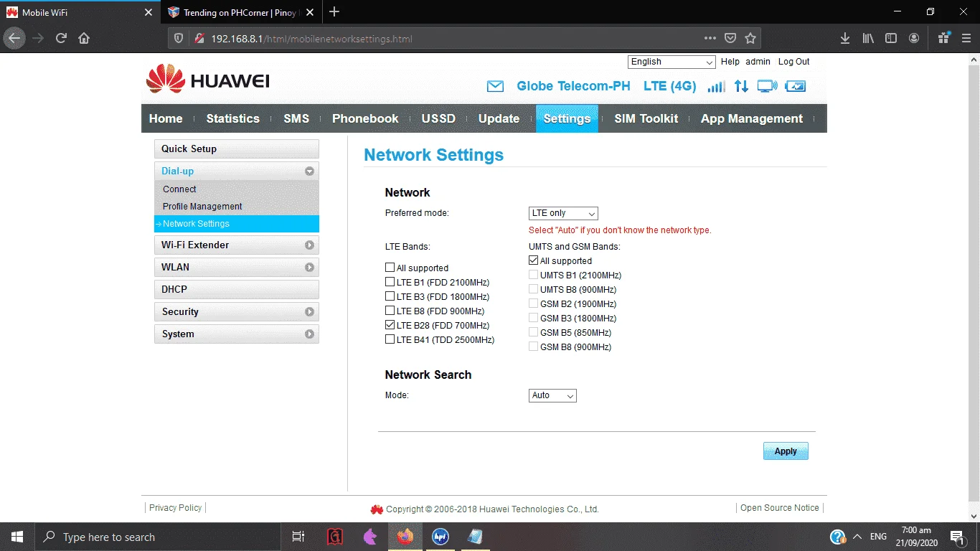
Task: Go back with the browser Back arrow
Action: click(x=15, y=38)
